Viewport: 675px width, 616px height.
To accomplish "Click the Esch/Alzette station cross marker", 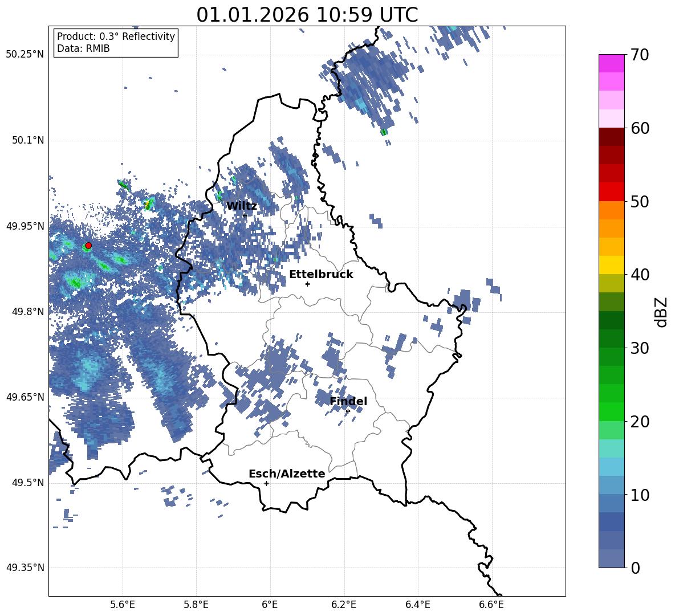I will (266, 483).
